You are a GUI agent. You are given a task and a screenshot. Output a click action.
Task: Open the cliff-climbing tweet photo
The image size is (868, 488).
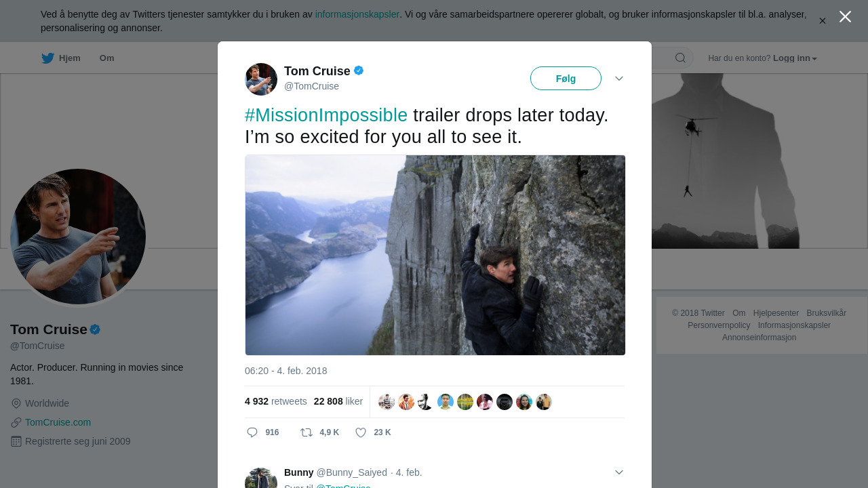435,255
